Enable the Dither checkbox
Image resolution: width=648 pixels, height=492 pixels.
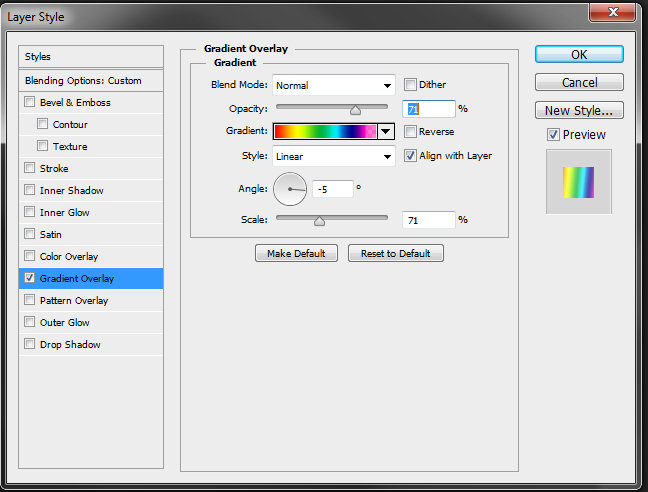click(411, 85)
